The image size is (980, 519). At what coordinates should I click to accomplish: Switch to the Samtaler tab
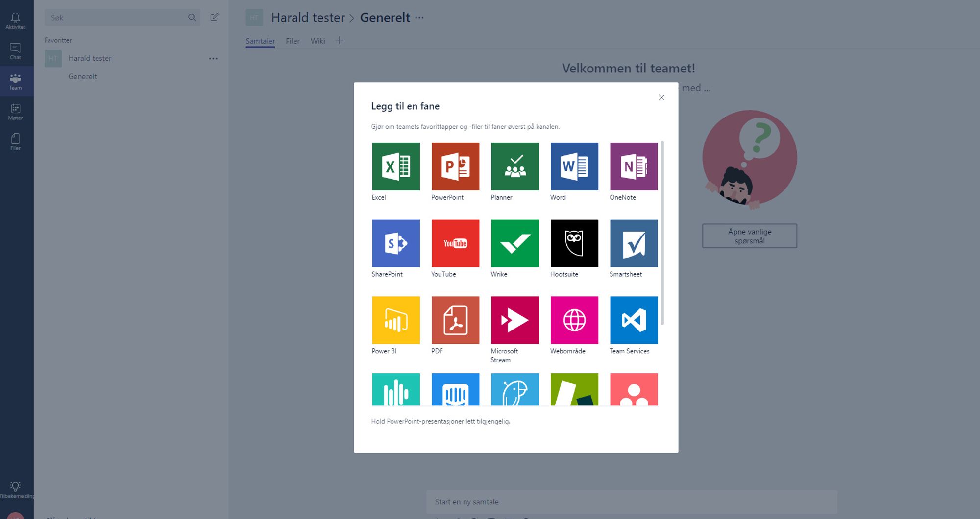(260, 41)
